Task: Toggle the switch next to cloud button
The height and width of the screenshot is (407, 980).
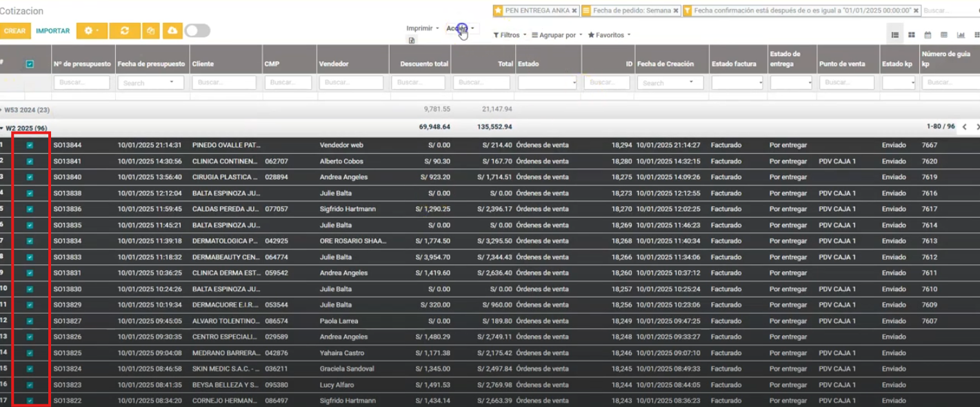Action: (197, 31)
